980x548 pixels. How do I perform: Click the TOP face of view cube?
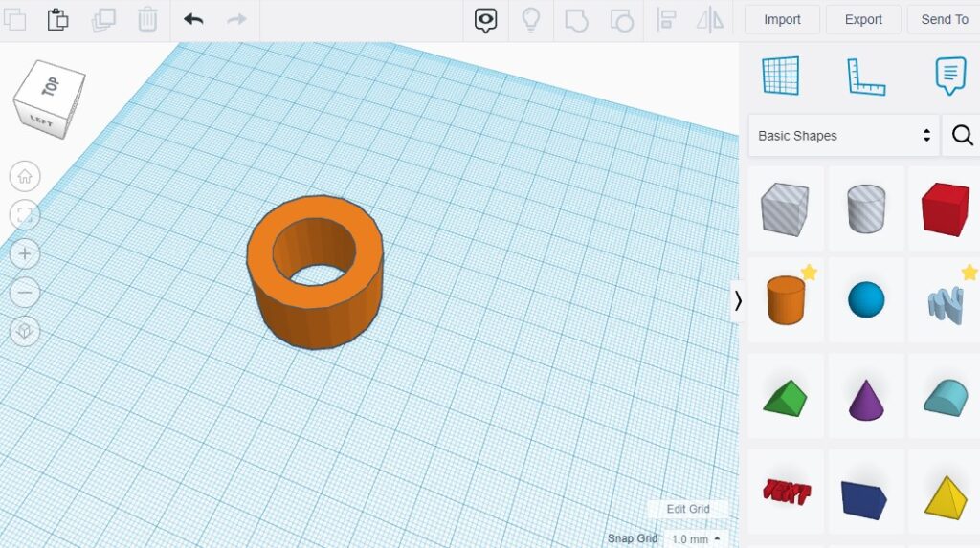pyautogui.click(x=52, y=86)
